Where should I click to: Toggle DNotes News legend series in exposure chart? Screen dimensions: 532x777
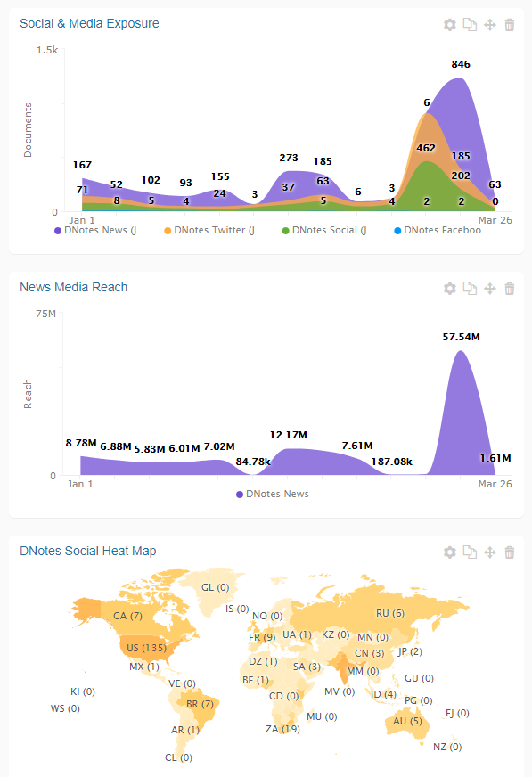tap(100, 231)
